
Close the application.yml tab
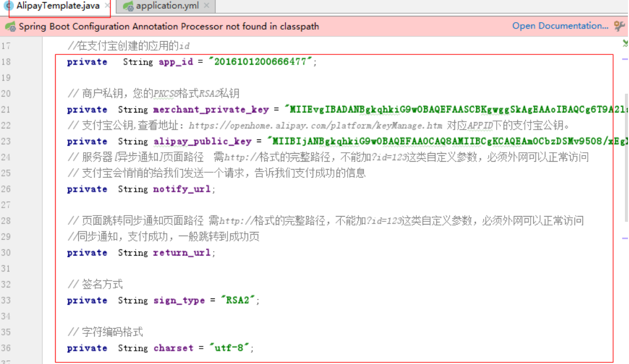[207, 6]
